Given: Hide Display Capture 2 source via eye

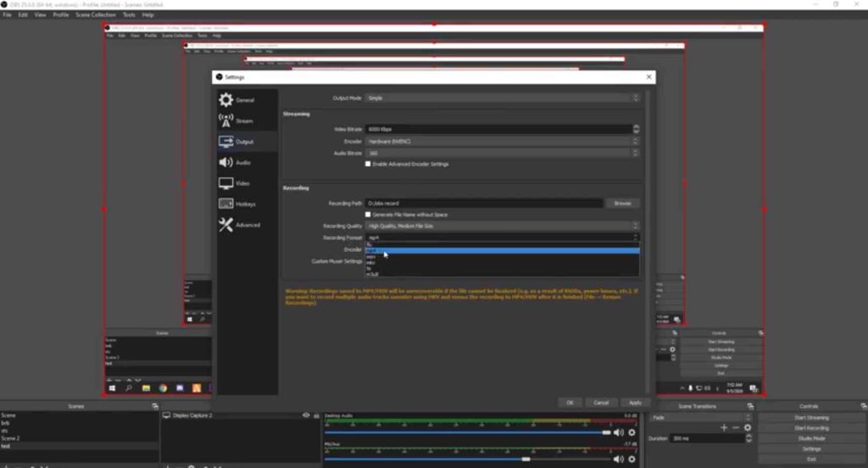Looking at the screenshot, I should (305, 415).
